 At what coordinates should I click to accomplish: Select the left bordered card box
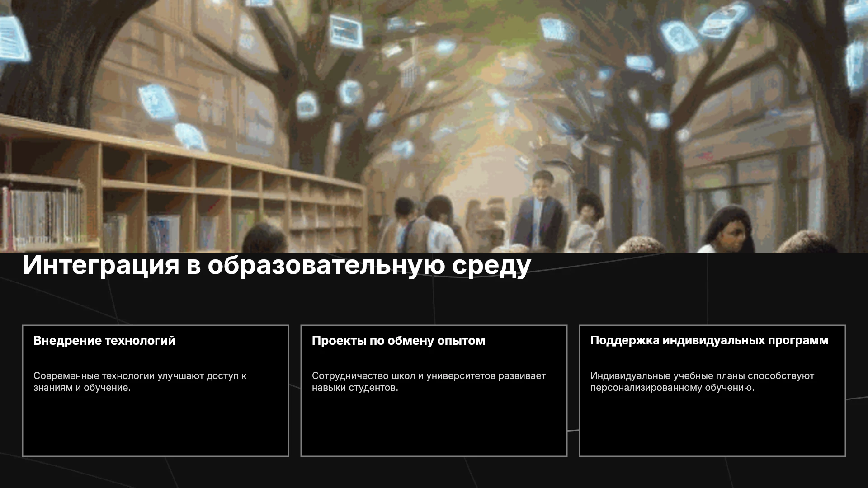156,391
